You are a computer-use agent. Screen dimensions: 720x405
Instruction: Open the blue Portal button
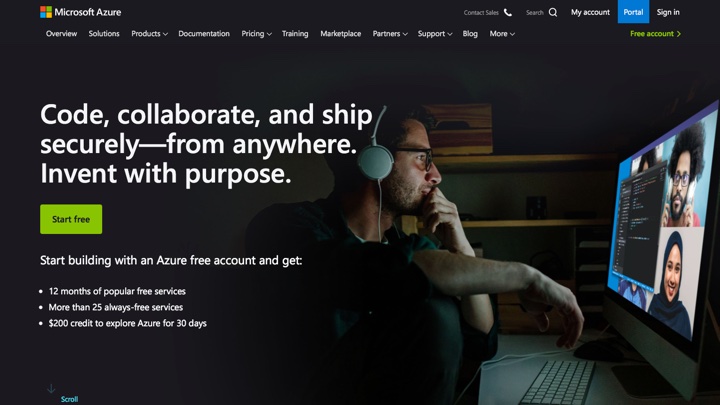(x=633, y=11)
